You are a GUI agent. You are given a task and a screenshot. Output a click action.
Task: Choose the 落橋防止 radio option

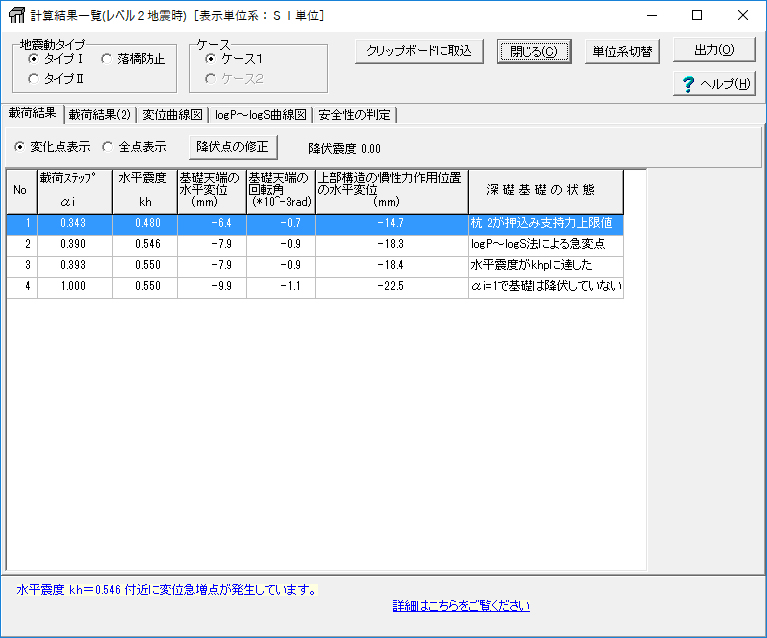107,59
